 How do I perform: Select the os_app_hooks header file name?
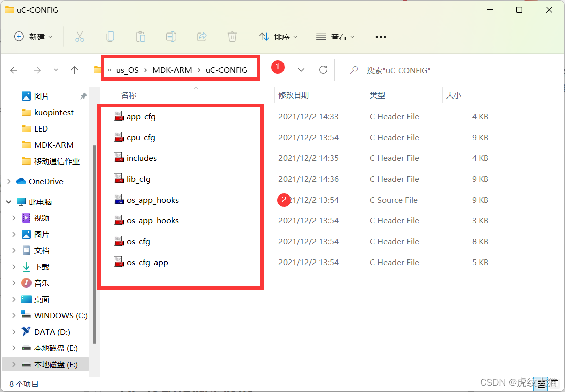pos(152,221)
